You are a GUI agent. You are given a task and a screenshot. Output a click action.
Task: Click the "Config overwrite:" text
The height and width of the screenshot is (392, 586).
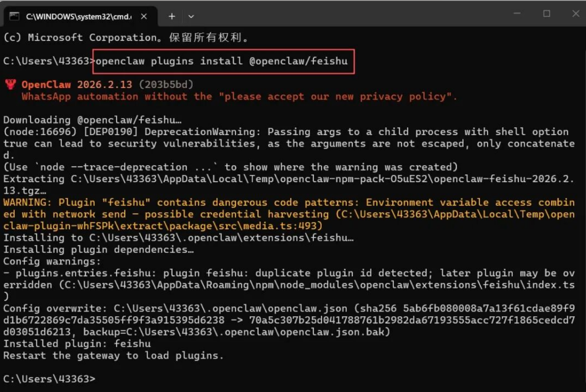(55, 308)
